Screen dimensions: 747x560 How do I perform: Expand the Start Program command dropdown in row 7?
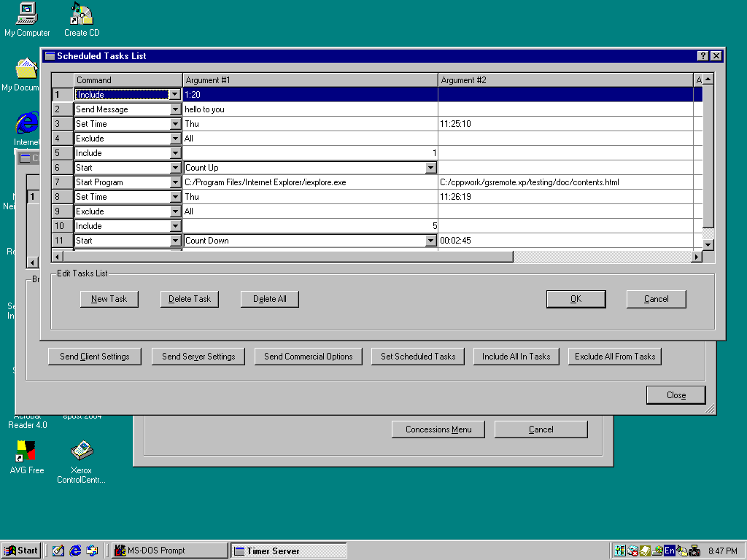click(x=175, y=182)
